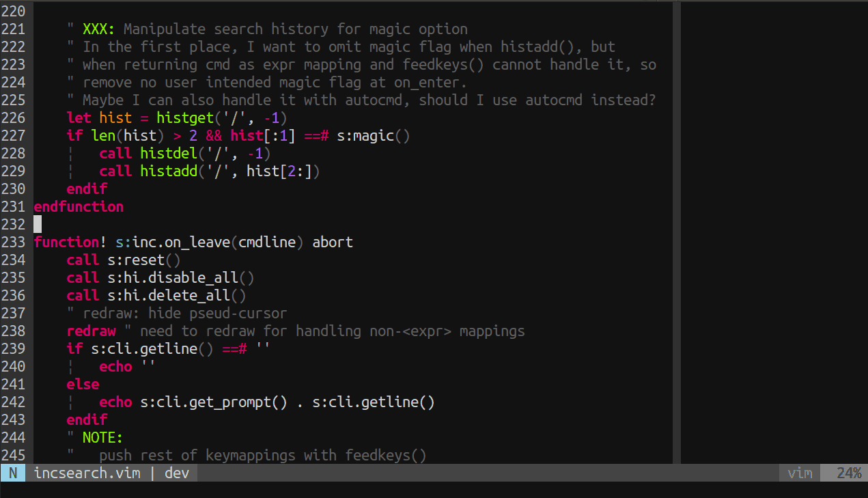Click the NOTE: comment tag
Image resolution: width=868 pixels, height=498 pixels.
click(x=102, y=437)
